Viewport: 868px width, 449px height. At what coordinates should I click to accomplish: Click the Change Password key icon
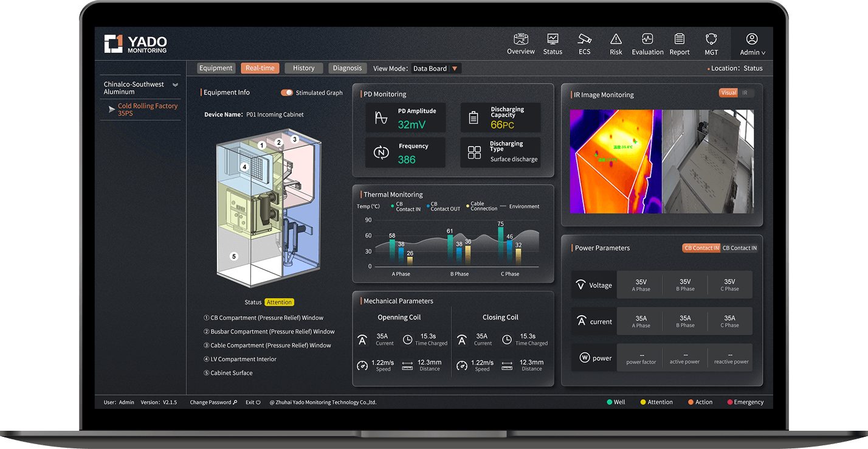235,402
